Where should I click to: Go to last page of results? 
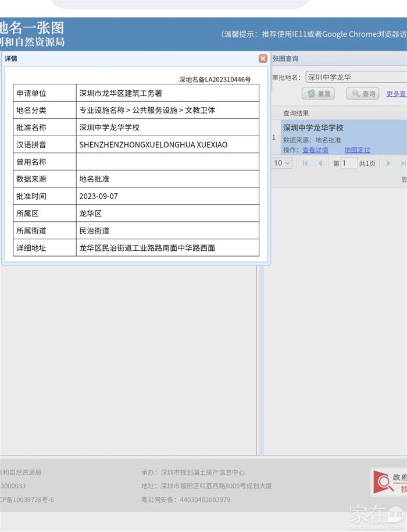[402, 164]
